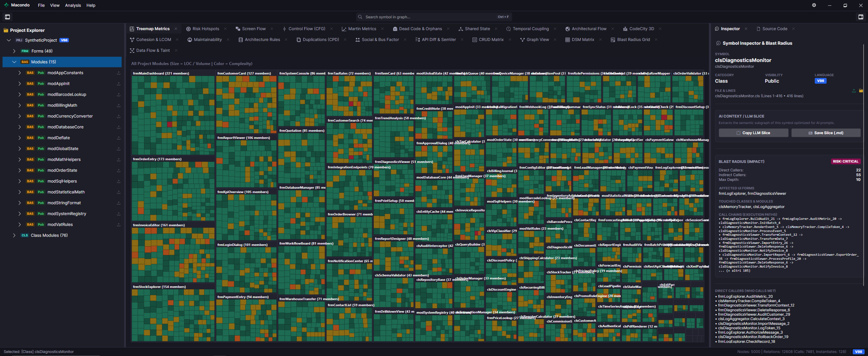Click export icon on modAppConstants row
This screenshot has width=868, height=356.
pos(119,73)
